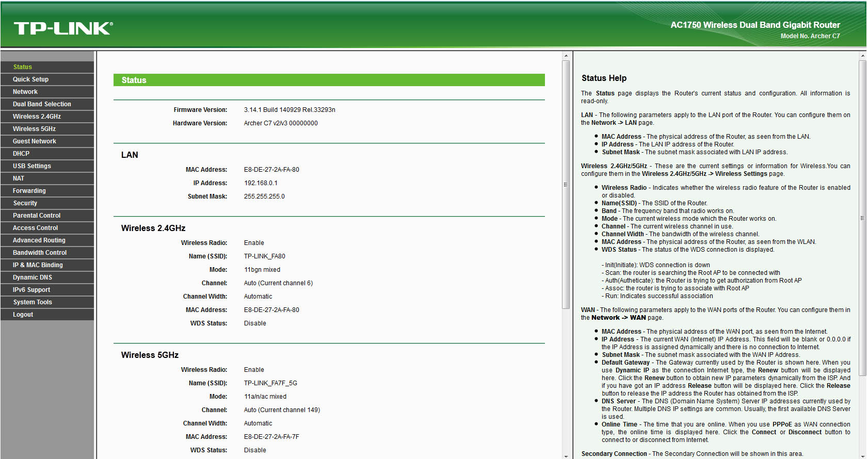Open the DHCP menu item

[47, 154]
